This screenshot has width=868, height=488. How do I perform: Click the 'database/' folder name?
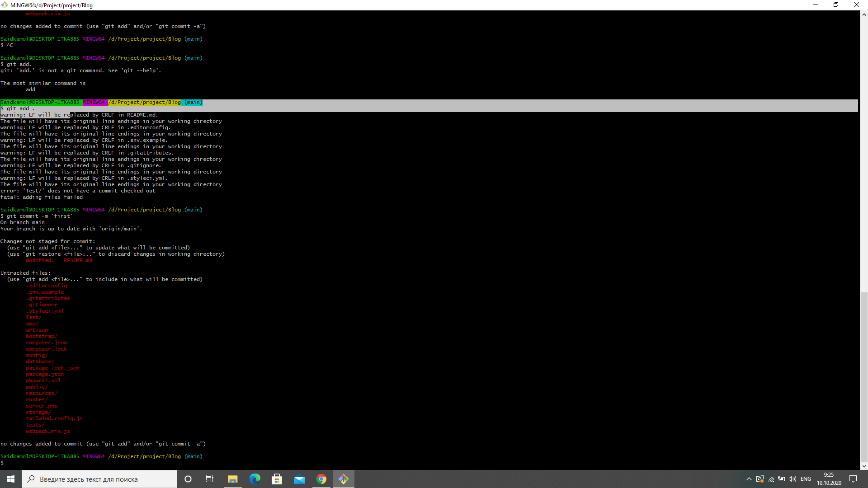click(40, 361)
